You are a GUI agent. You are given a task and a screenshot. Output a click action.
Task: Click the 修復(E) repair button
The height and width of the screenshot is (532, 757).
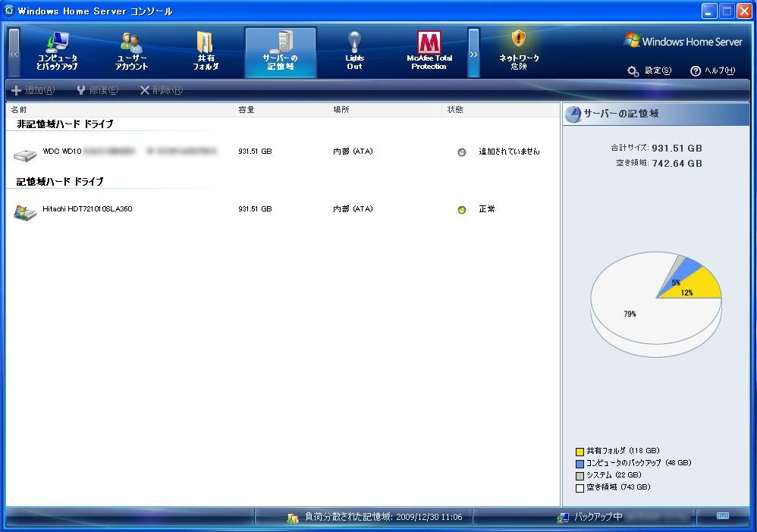(x=98, y=90)
